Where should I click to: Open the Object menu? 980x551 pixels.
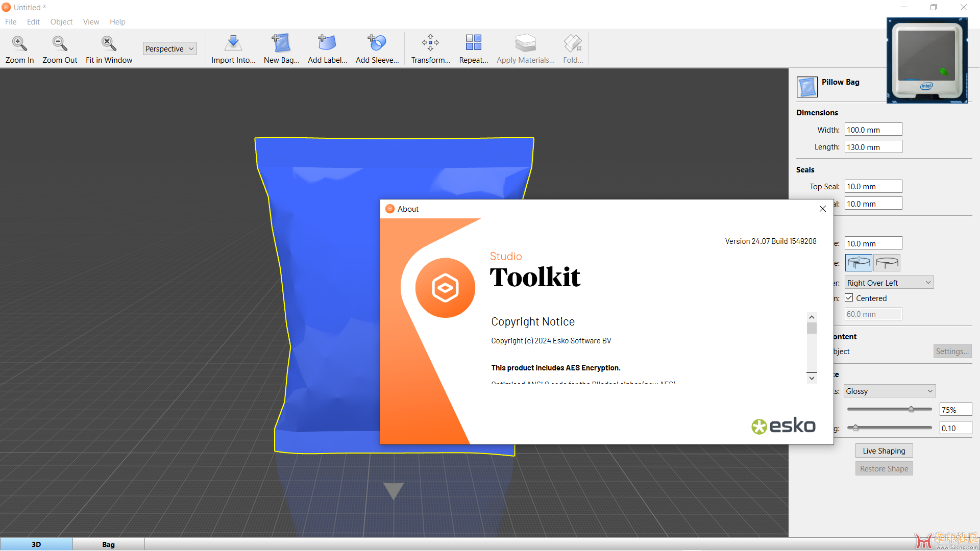[61, 21]
